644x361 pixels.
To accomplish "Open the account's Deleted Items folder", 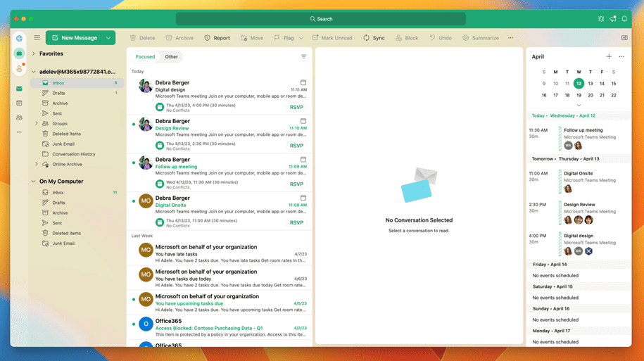I will coord(77,134).
